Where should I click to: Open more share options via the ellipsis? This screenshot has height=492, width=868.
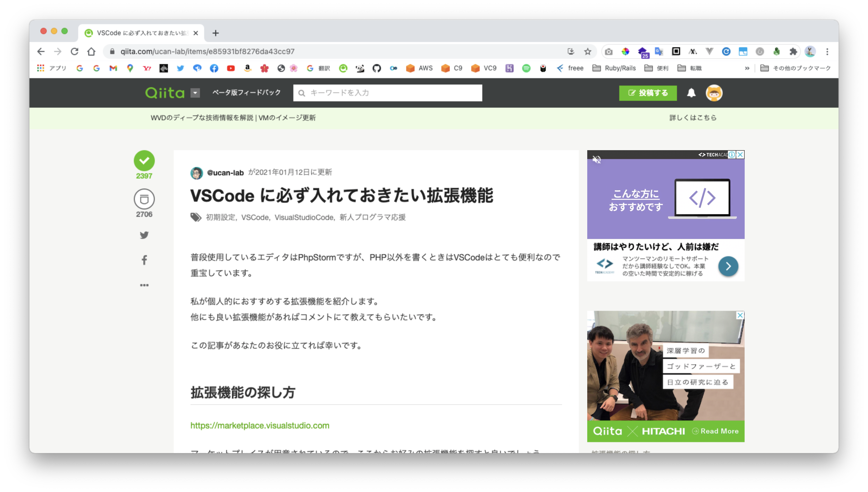pyautogui.click(x=145, y=285)
